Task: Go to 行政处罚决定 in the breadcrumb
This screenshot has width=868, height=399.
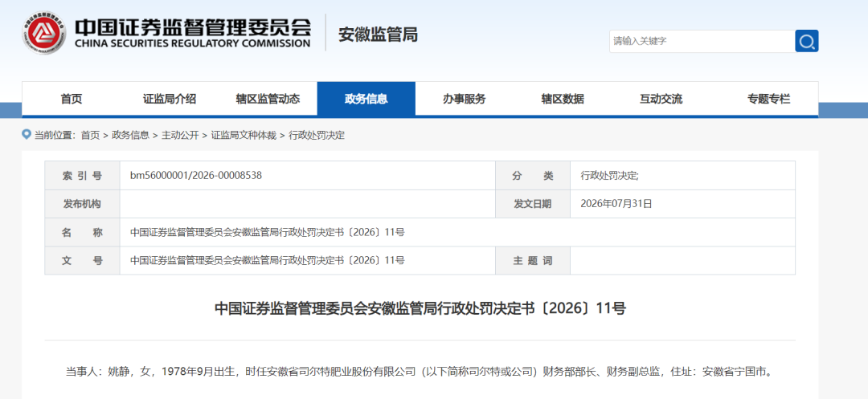Action: (x=317, y=135)
